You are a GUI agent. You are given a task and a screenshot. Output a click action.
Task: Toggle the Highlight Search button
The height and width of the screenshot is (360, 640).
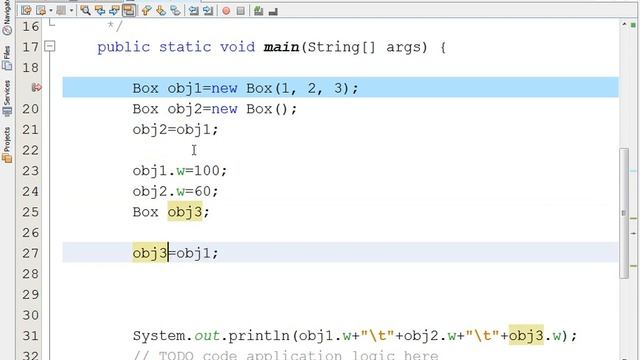tap(129, 11)
